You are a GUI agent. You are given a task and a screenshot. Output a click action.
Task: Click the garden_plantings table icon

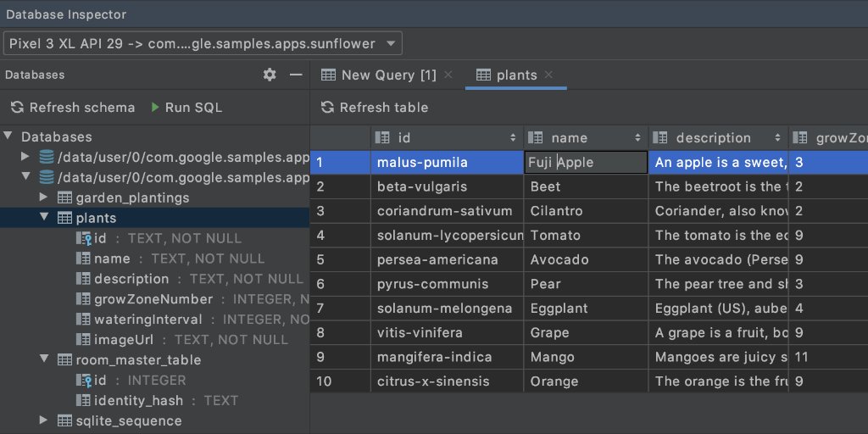click(64, 198)
